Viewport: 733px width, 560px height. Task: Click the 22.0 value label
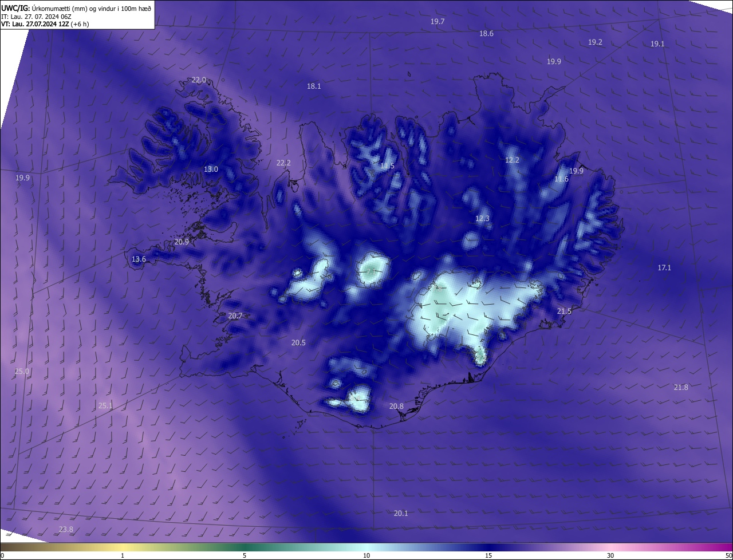199,80
